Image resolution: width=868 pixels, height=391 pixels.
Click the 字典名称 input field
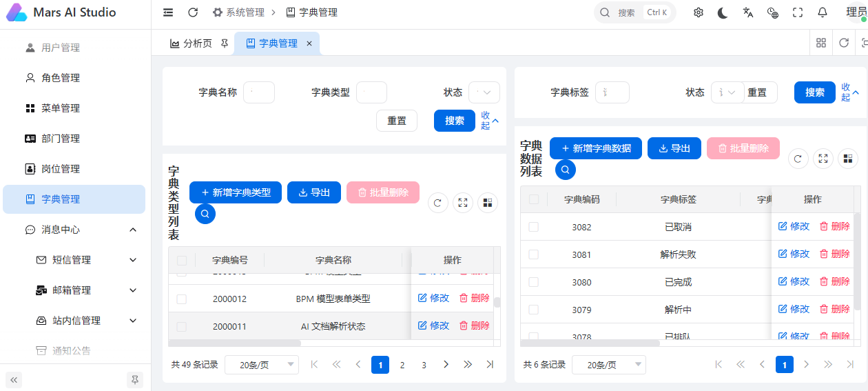point(259,92)
